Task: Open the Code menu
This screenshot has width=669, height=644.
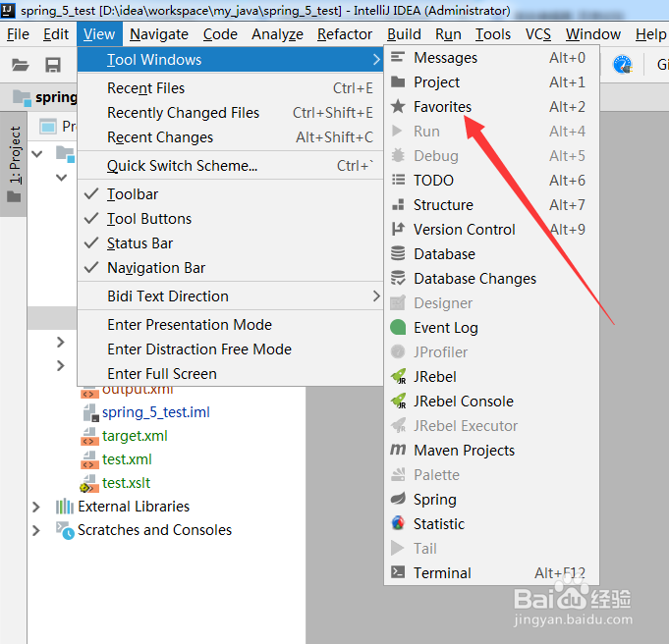Action: click(220, 34)
